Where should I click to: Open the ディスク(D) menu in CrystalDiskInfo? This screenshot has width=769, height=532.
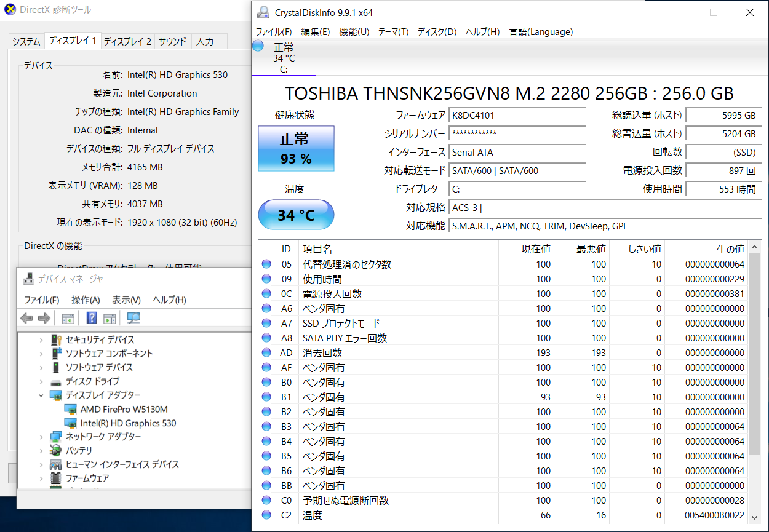[x=437, y=32]
